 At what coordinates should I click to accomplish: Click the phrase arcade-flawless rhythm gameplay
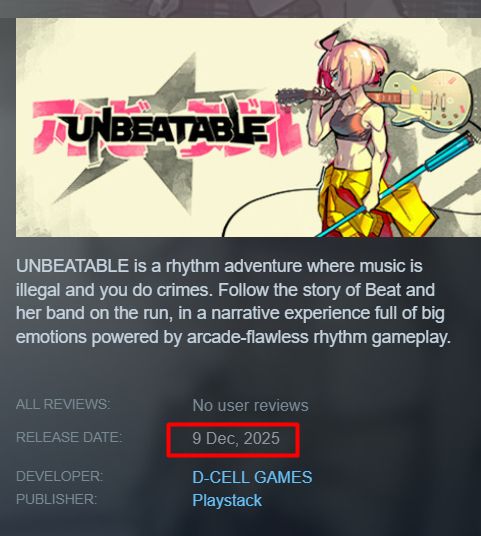pos(319,337)
